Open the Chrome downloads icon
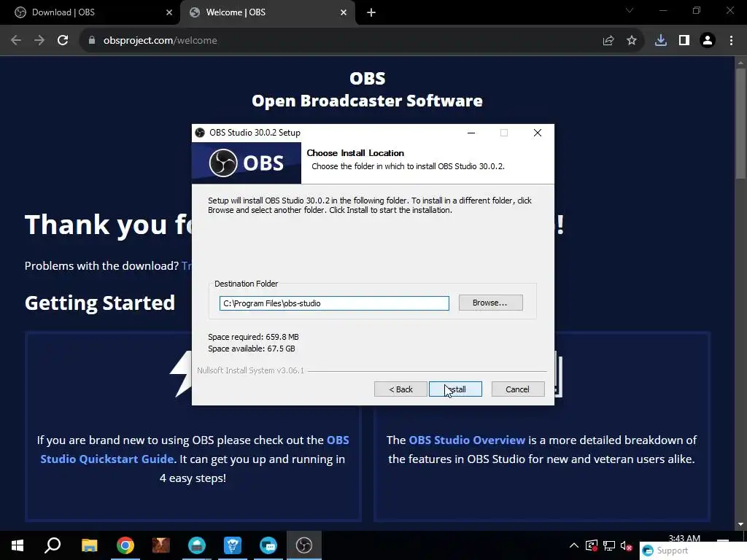The width and height of the screenshot is (747, 560). coord(661,41)
